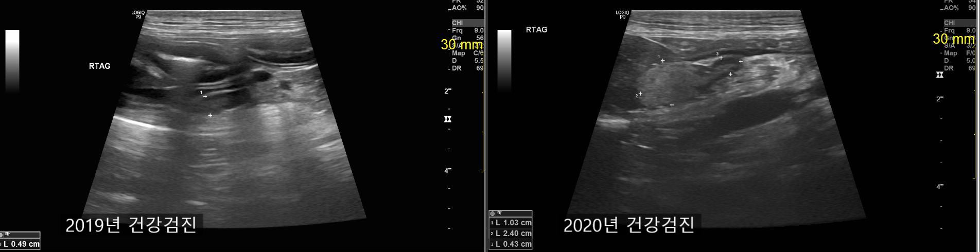Screen dimensions: 980x252
Task: Click the lower caliper cross in the 2019 scan
Action: point(210,115)
